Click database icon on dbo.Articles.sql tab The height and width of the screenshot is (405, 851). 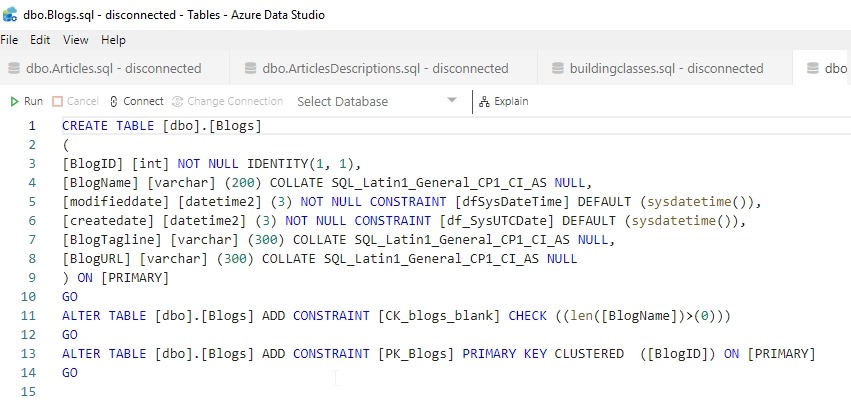(x=14, y=69)
